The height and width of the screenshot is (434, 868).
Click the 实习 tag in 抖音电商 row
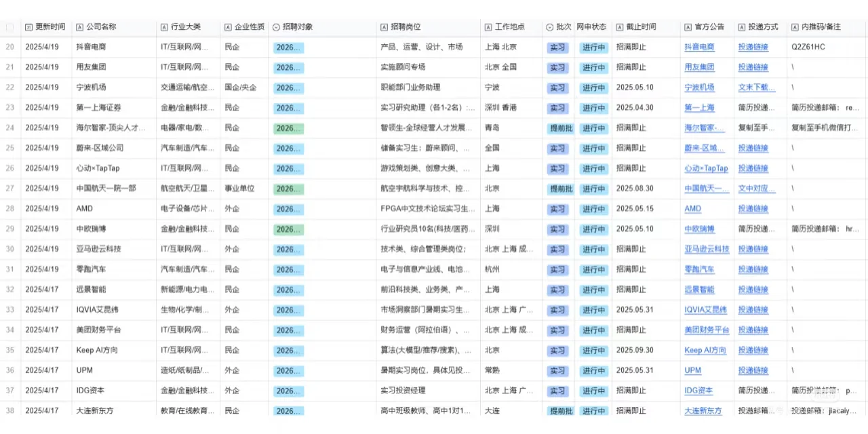point(557,47)
